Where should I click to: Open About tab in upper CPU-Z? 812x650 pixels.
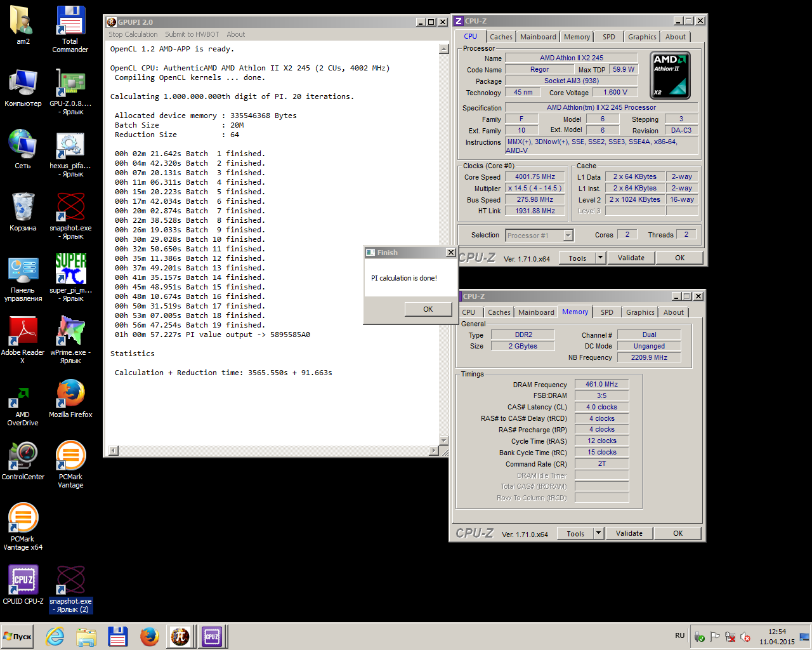coord(676,37)
